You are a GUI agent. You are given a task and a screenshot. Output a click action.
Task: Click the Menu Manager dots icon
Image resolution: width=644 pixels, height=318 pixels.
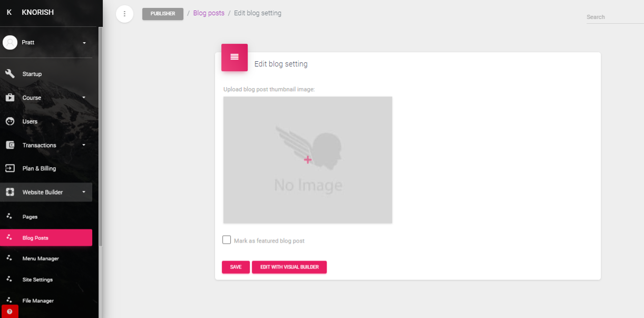[x=9, y=258]
